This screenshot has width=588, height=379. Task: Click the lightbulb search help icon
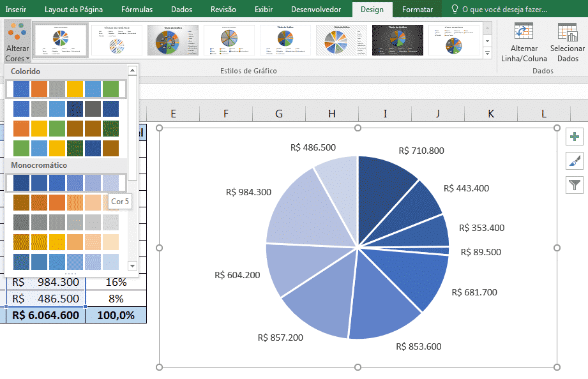click(454, 10)
